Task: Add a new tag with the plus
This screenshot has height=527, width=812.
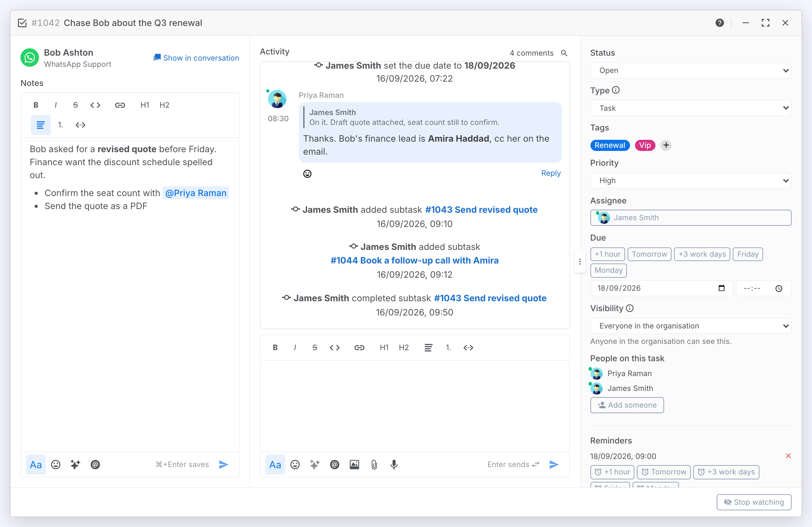Action: coord(666,145)
